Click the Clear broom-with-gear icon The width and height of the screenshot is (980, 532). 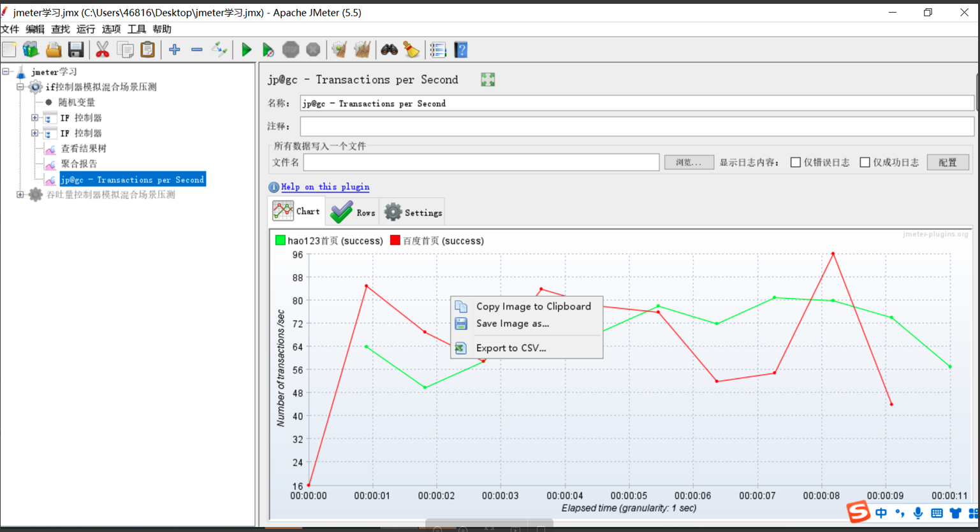tap(339, 50)
